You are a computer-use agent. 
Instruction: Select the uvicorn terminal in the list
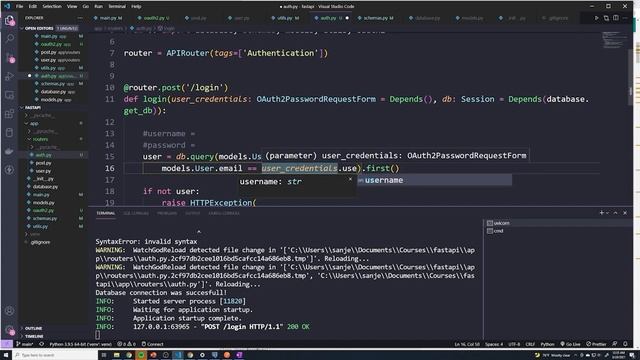(x=557, y=223)
